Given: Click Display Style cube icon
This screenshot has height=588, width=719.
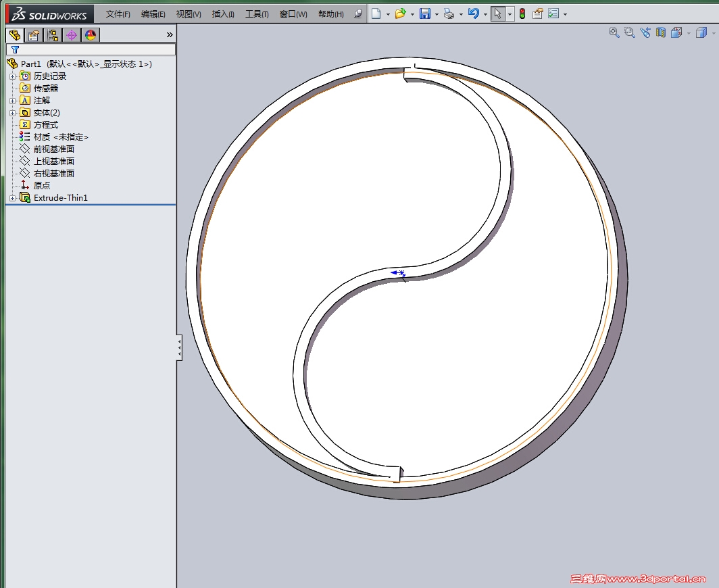Looking at the screenshot, I should coord(701,32).
